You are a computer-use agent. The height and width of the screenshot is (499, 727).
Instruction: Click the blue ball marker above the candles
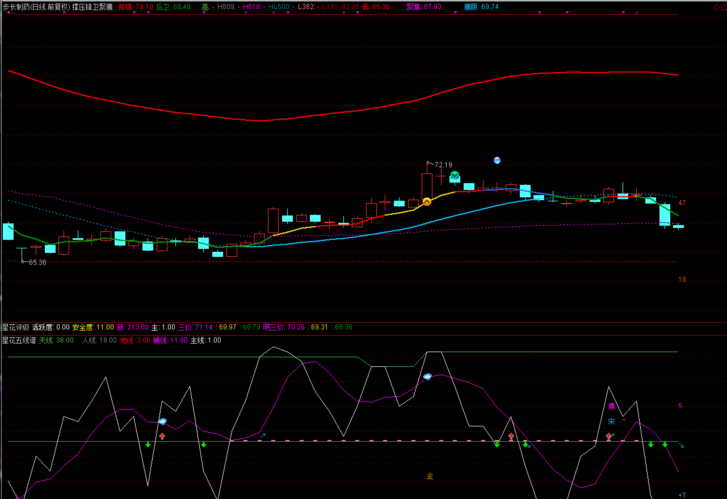click(497, 160)
